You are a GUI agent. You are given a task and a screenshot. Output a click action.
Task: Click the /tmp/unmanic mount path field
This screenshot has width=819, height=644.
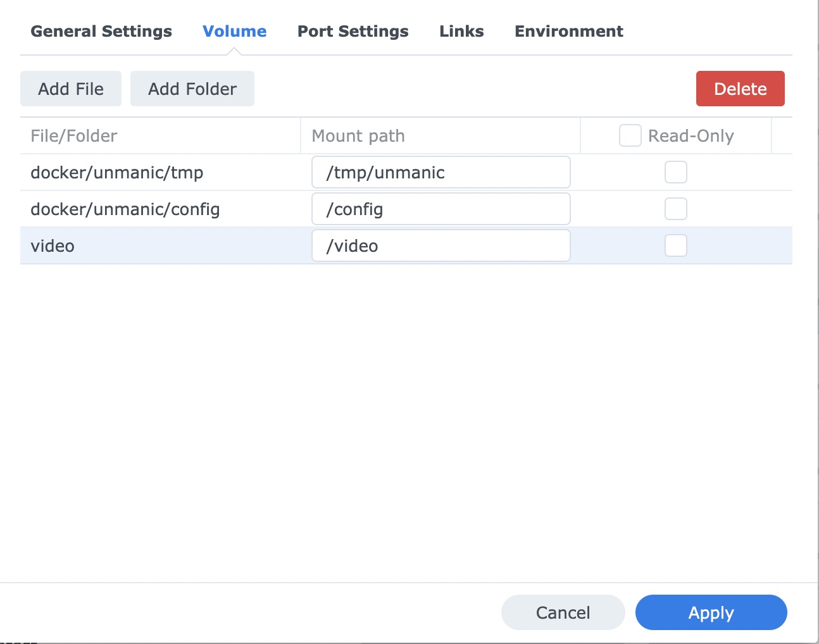[441, 171]
